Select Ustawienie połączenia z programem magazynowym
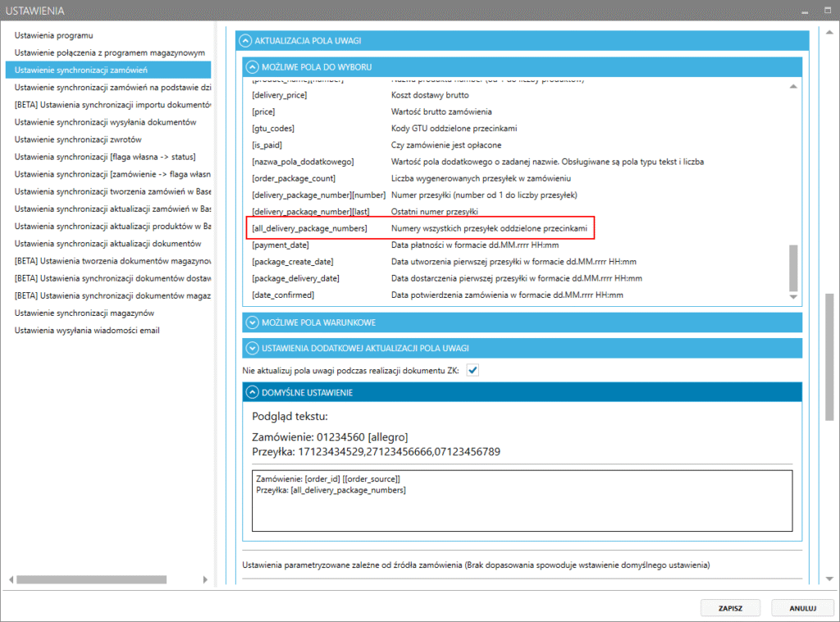Viewport: 840px width, 622px height. click(x=109, y=53)
